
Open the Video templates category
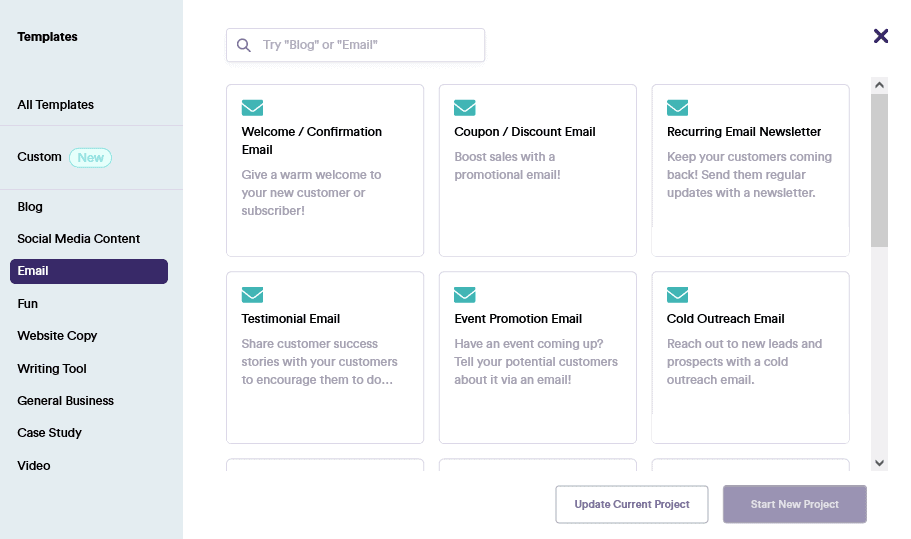point(34,466)
